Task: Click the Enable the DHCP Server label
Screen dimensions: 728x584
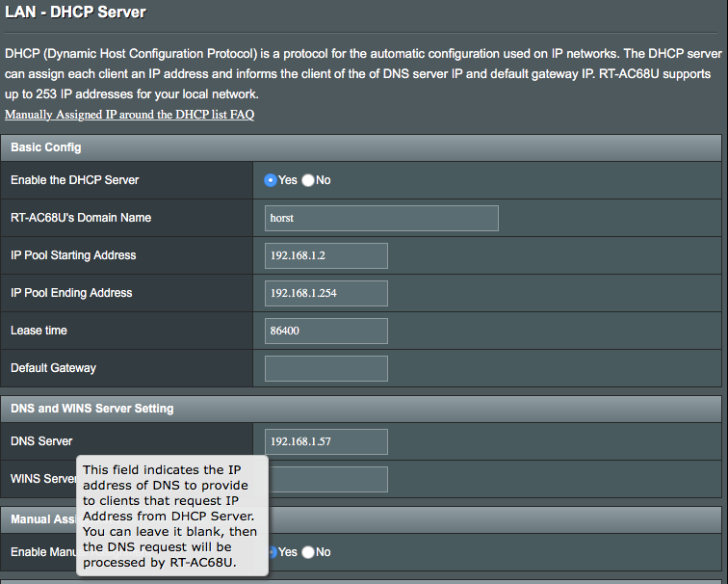Action: (75, 180)
